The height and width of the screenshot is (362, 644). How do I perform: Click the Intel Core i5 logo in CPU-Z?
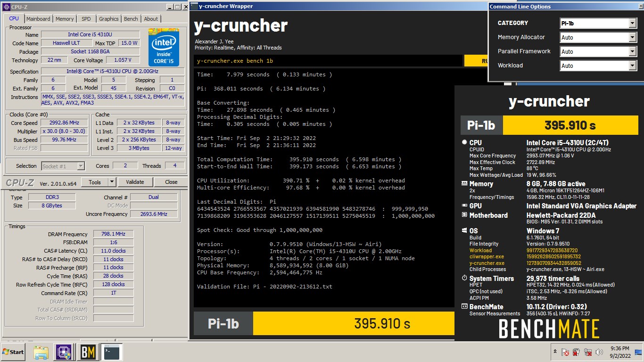pyautogui.click(x=164, y=47)
